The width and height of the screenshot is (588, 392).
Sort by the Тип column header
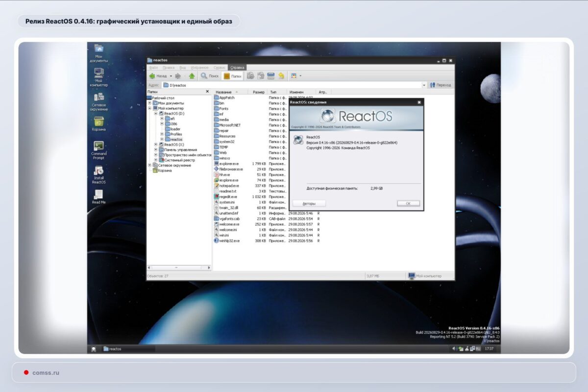(x=277, y=92)
